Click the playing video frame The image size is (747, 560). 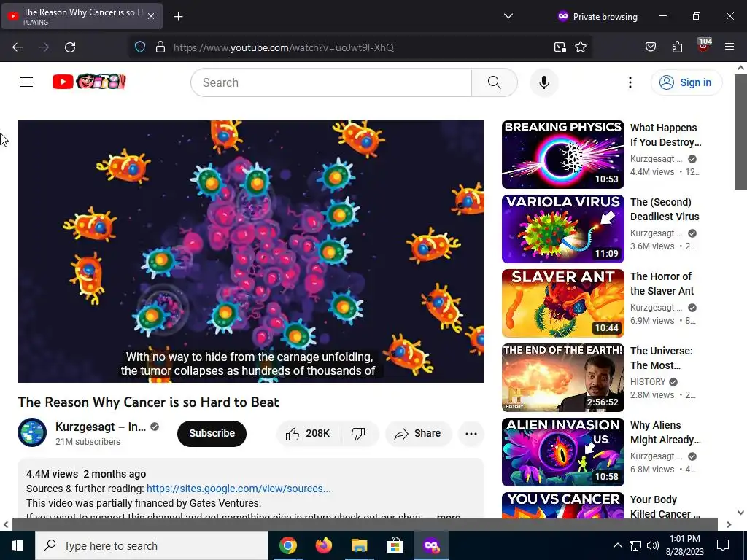tap(251, 251)
